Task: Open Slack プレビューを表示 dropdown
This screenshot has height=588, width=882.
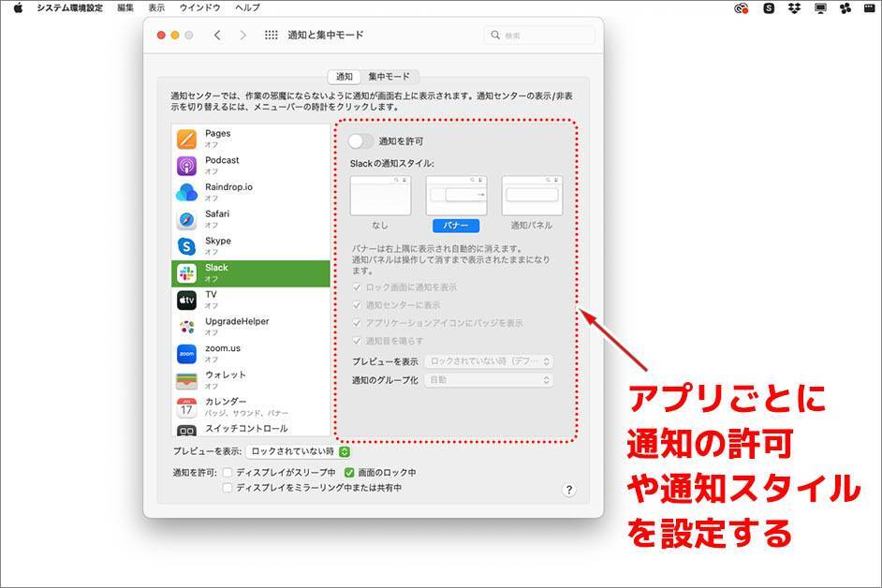Action: pos(489,361)
